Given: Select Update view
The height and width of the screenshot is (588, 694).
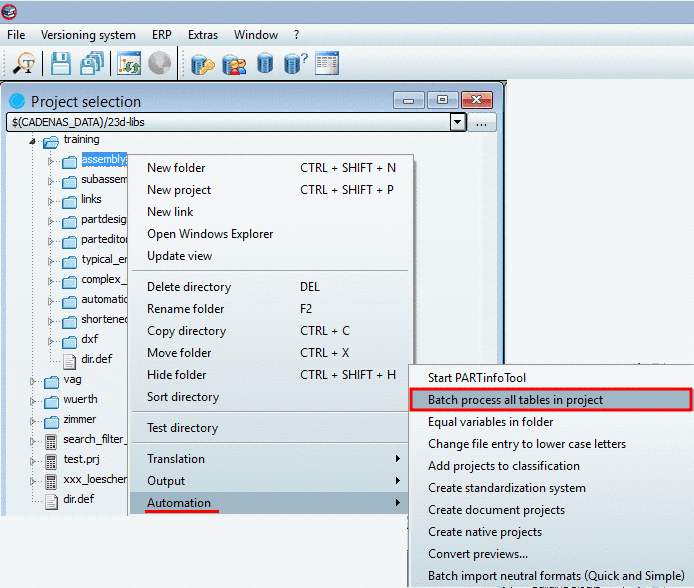Looking at the screenshot, I should (x=272, y=256).
